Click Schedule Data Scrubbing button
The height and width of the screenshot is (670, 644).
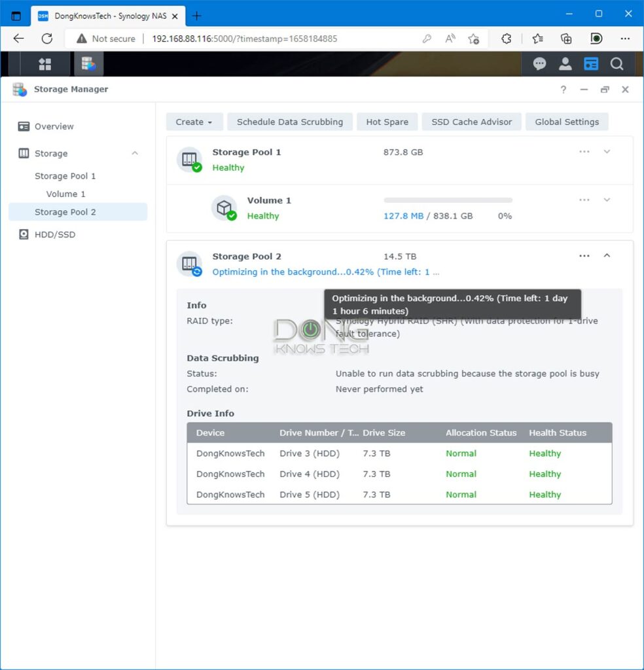pos(290,122)
